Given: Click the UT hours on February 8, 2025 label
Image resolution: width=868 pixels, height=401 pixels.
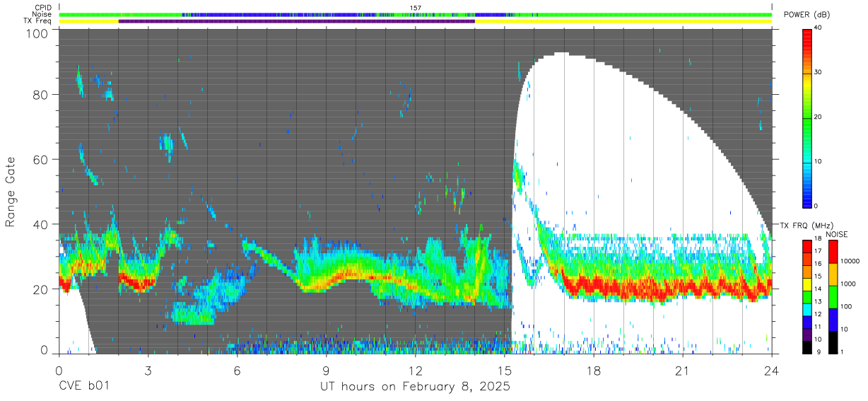Looking at the screenshot, I should [415, 387].
